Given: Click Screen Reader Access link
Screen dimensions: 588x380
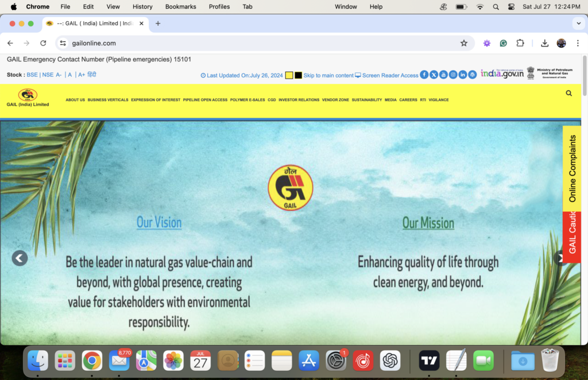Looking at the screenshot, I should [386, 75].
